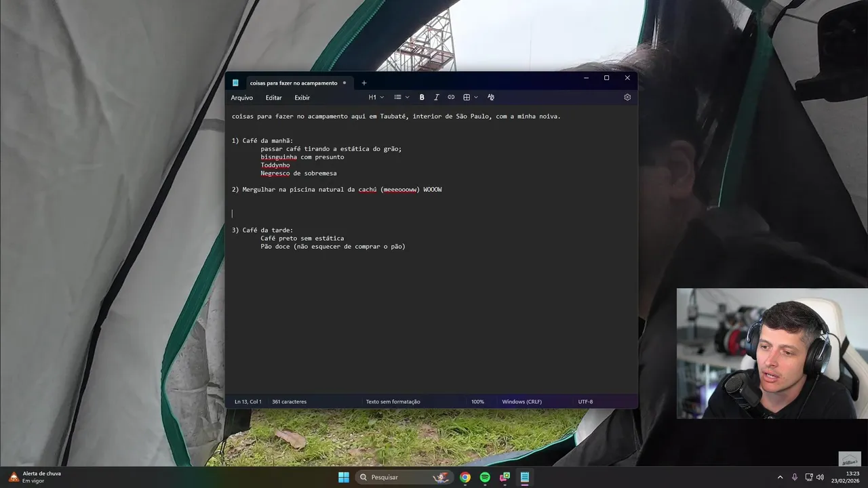Click 'Texto sem formatação' in status bar

(393, 402)
